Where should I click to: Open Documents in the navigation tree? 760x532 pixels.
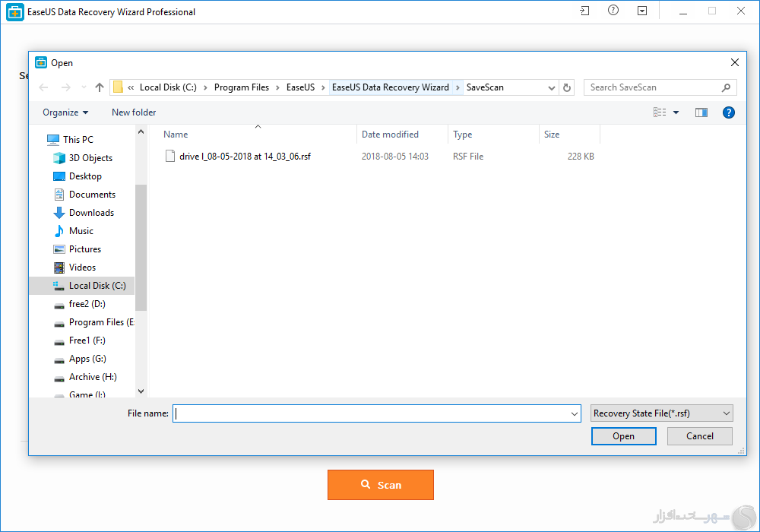pos(84,195)
